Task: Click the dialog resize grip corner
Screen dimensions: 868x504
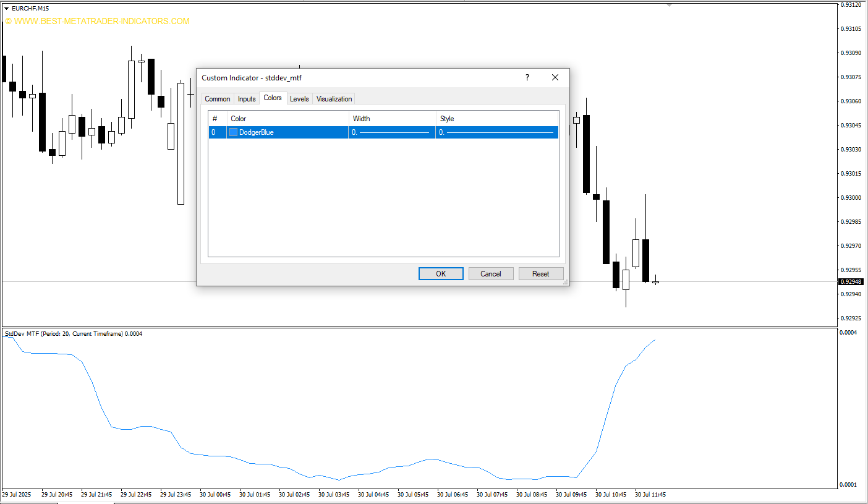Action: [565, 282]
